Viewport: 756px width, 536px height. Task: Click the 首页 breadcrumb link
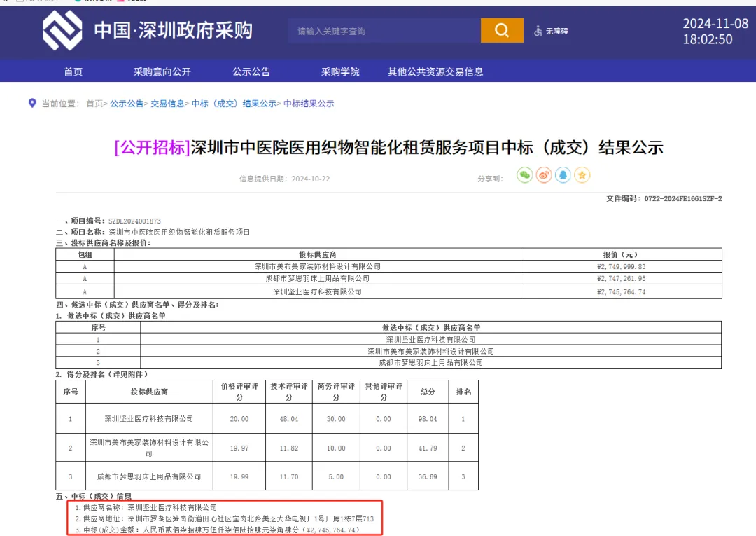94,104
